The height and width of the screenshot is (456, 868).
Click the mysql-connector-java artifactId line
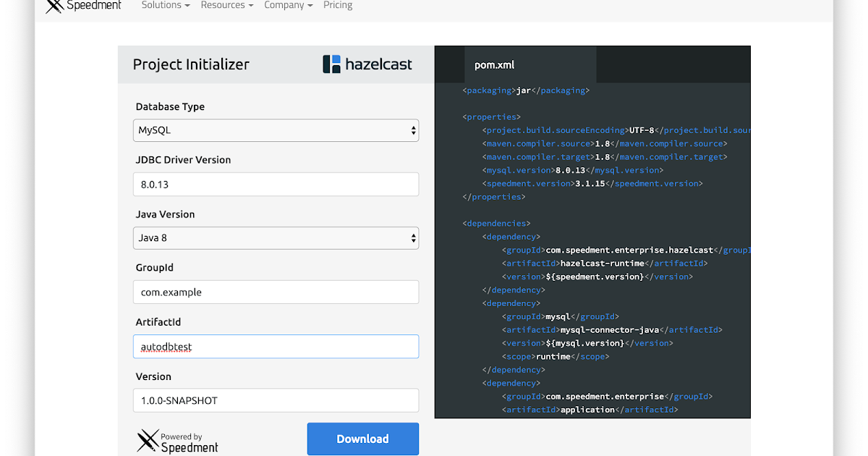(612, 329)
